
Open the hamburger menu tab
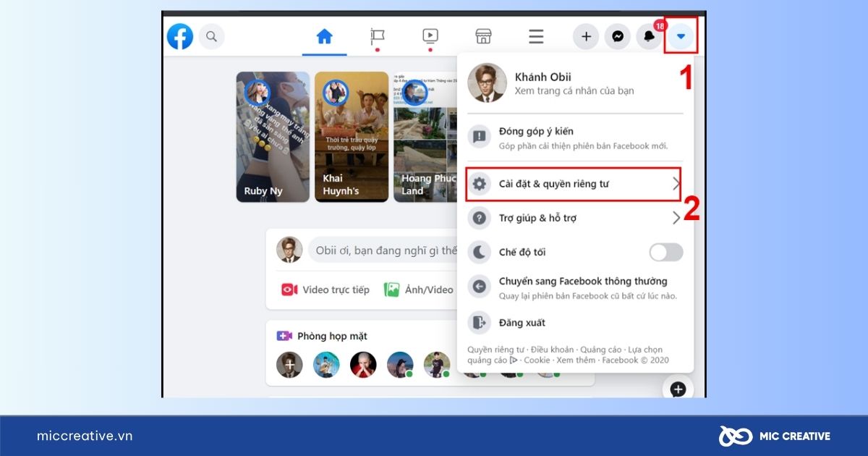536,36
